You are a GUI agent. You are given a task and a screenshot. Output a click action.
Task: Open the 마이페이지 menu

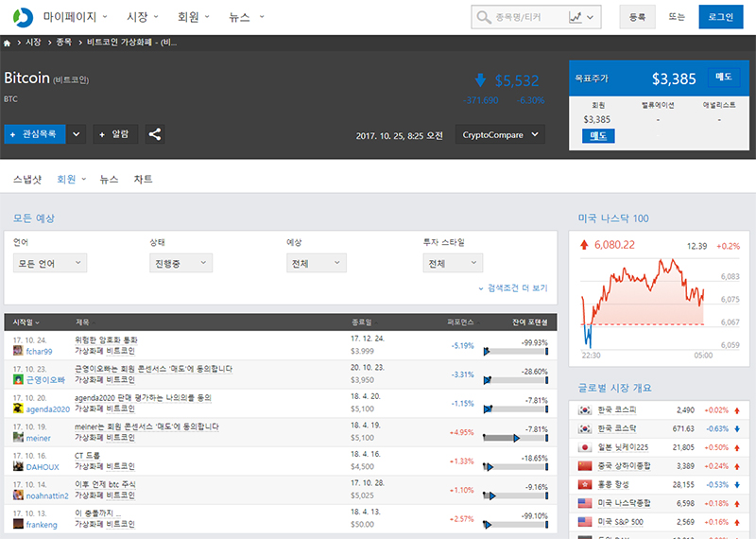point(75,17)
